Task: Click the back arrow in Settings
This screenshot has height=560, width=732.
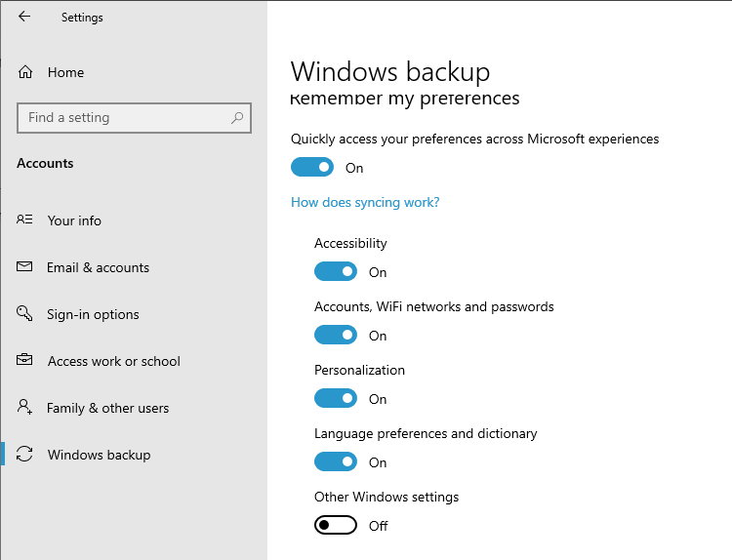Action: 24,17
